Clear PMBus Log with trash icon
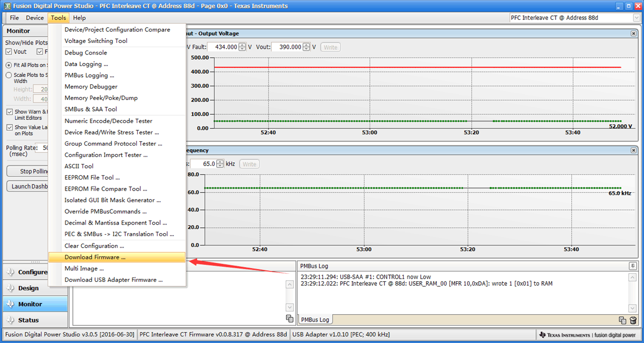This screenshot has height=343, width=644. 633,320
